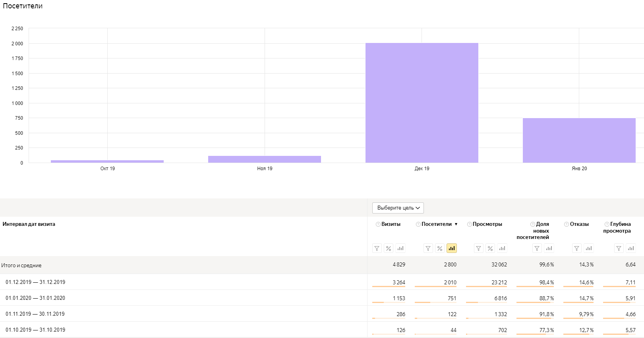Viewport: 644px width, 338px height.
Task: Sort table by Отказы column header
Action: (x=579, y=224)
